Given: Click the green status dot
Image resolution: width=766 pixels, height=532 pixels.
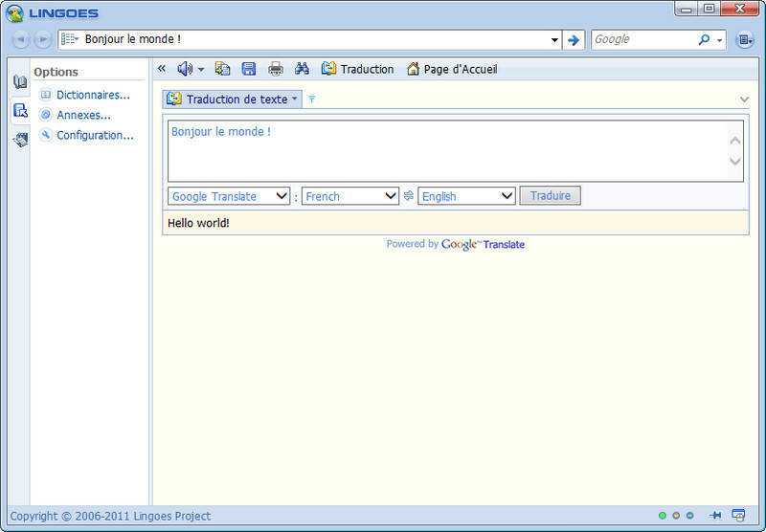Looking at the screenshot, I should (663, 516).
